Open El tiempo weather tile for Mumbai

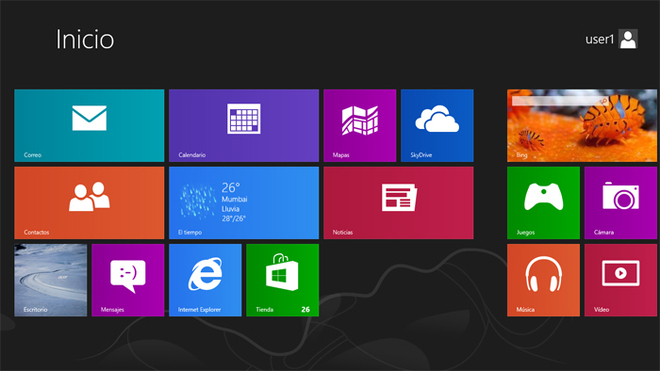244,203
